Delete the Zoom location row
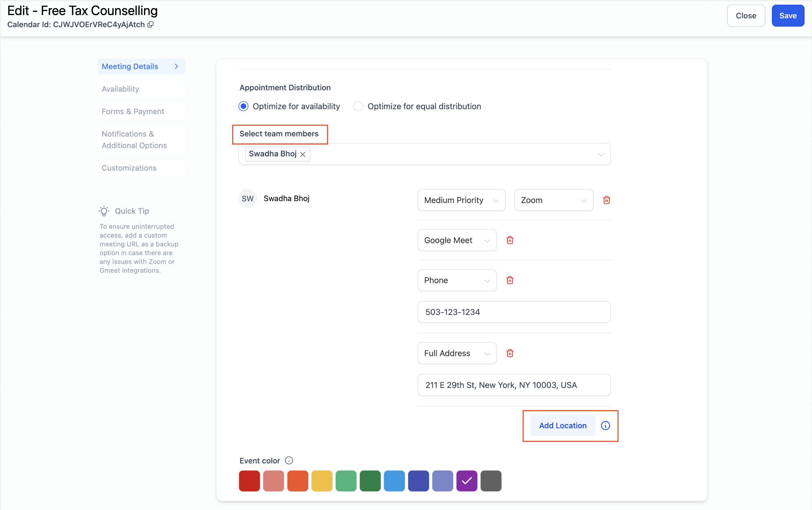The image size is (812, 510). (x=606, y=200)
